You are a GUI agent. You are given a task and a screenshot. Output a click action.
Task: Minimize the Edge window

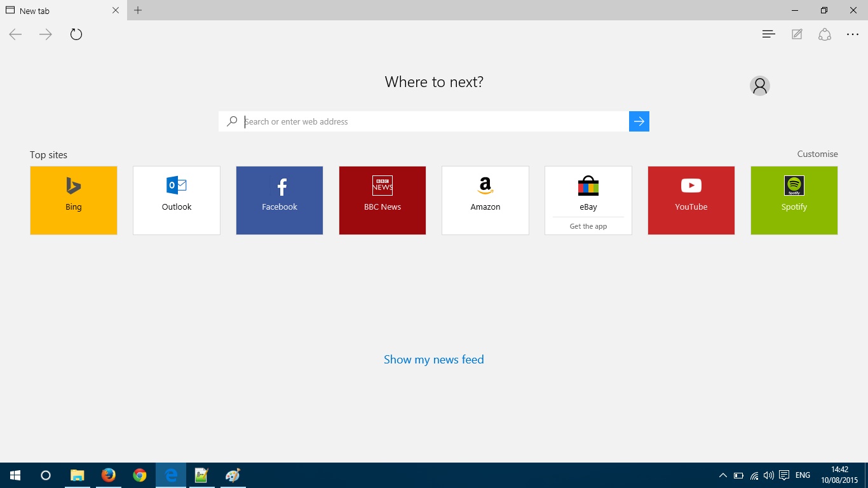(795, 10)
